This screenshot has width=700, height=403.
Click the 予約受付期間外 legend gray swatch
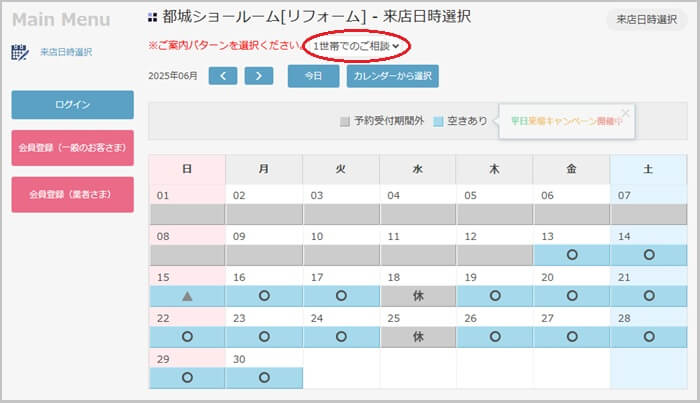(345, 121)
